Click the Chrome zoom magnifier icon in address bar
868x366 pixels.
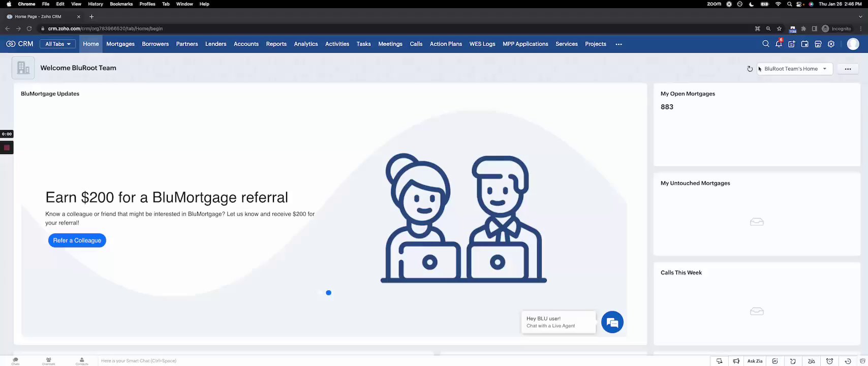(x=768, y=28)
